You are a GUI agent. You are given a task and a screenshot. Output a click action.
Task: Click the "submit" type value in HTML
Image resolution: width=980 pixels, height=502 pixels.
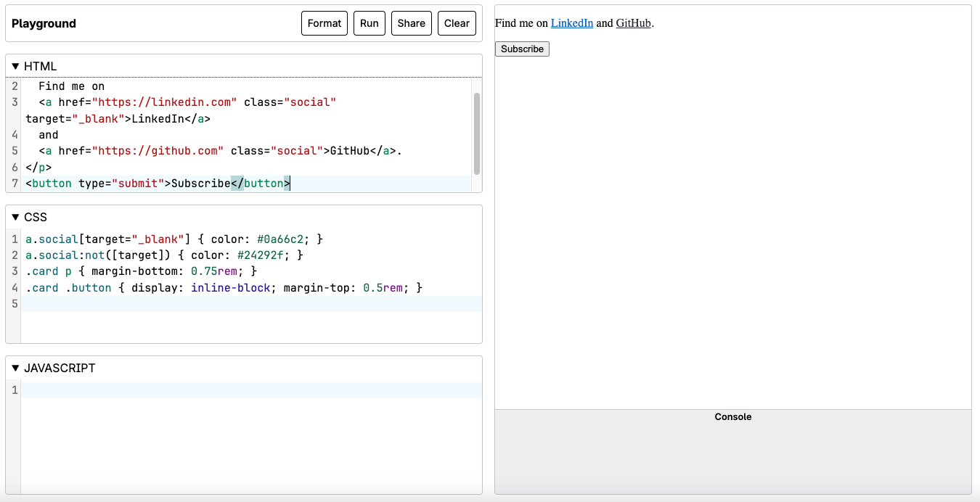(x=138, y=184)
